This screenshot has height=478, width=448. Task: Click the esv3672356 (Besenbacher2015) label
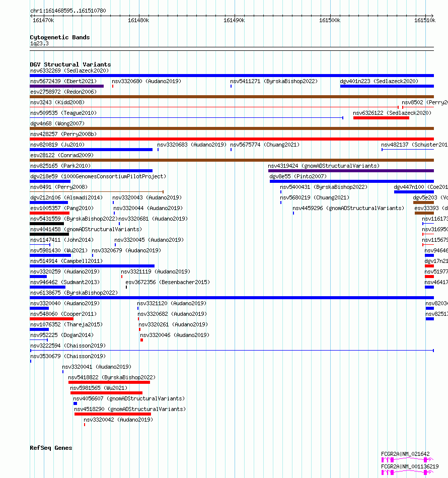pyautogui.click(x=168, y=282)
